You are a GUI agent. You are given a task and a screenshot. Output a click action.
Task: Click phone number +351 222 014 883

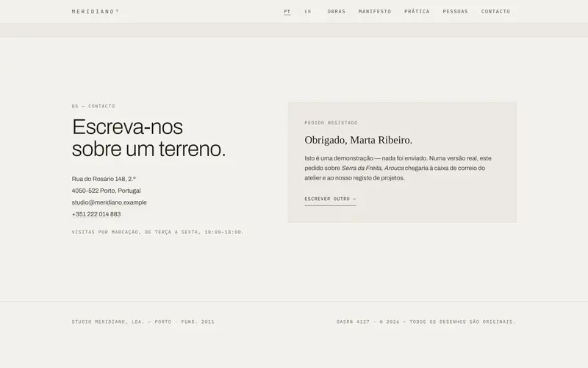[x=96, y=214]
